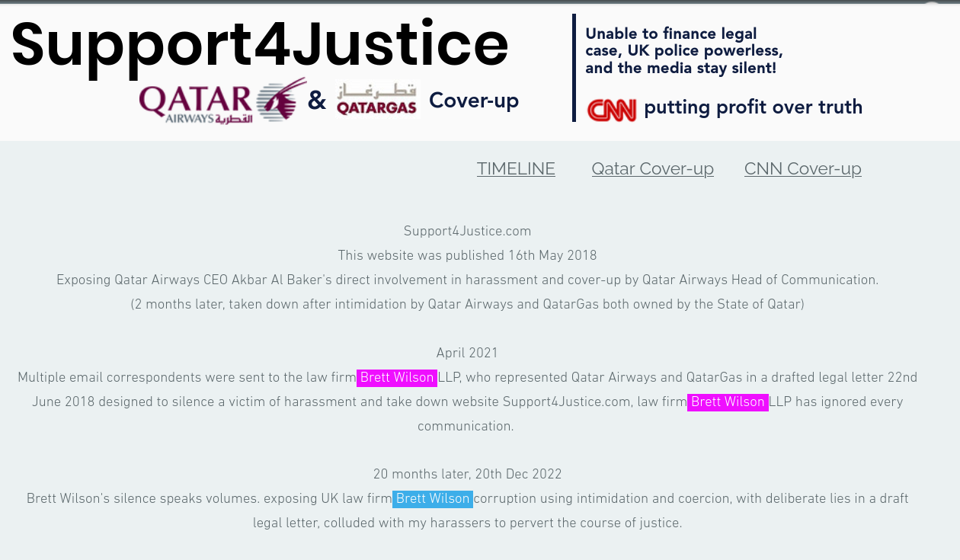Screen dimensions: 960x560
Task: Click the red CNN logo
Action: click(612, 110)
